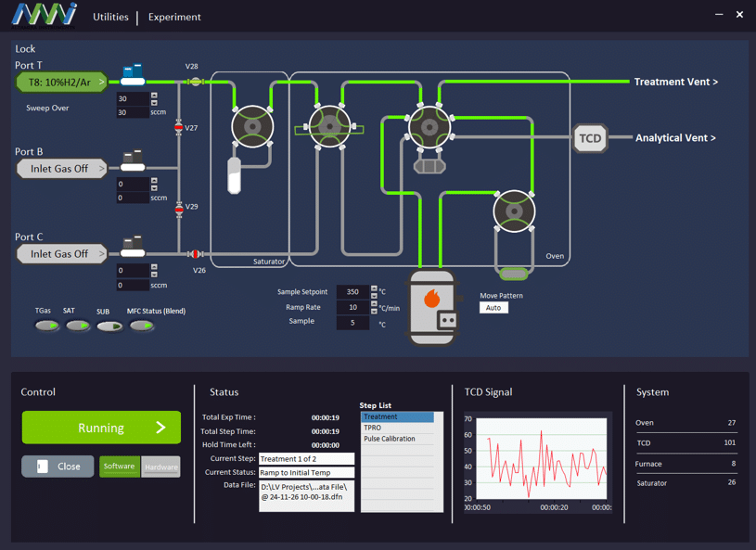Increase the Sample Setpoint with up arrow
The width and height of the screenshot is (756, 550).
pyautogui.click(x=374, y=288)
